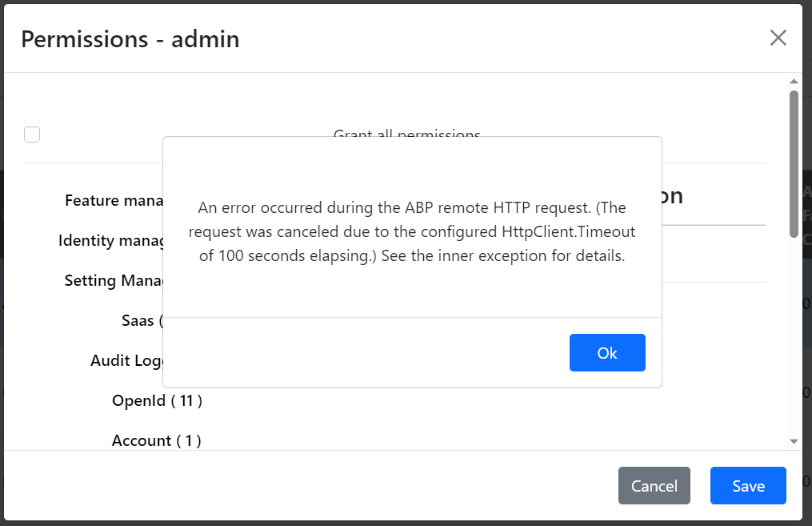
Task: Click the scrollbar track below the thumb
Action: tap(794, 336)
